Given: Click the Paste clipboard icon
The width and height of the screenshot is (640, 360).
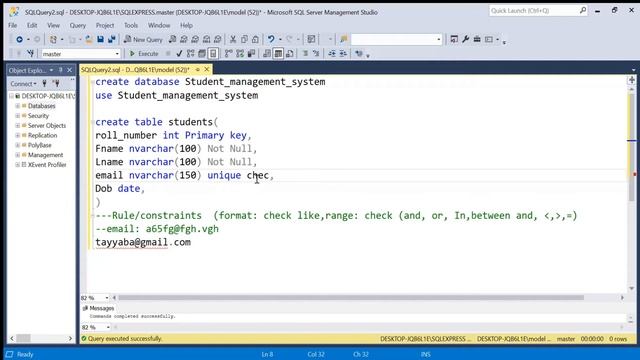Looking at the screenshot, I should [x=255, y=39].
